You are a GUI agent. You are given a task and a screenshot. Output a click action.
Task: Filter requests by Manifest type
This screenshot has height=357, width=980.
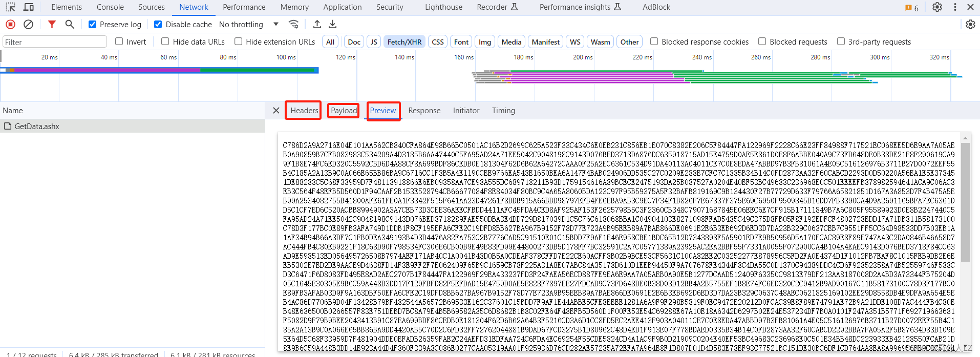[546, 42]
